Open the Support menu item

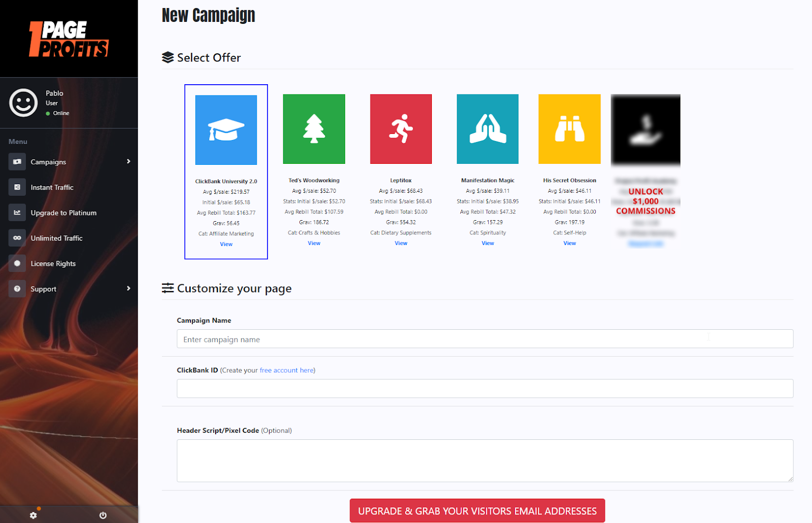(x=43, y=289)
